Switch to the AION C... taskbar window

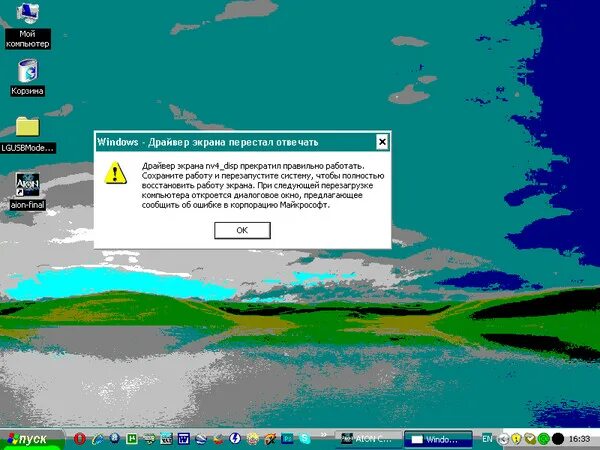coord(367,439)
